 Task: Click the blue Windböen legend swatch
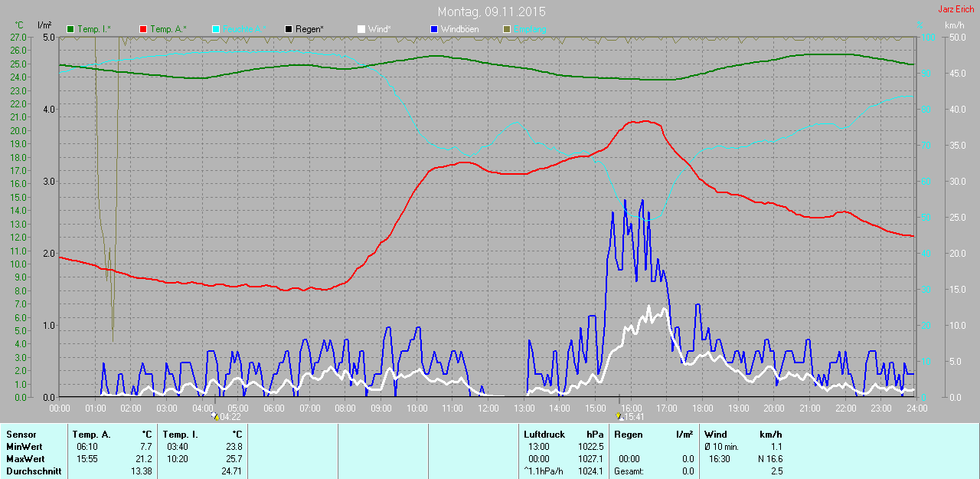pyautogui.click(x=434, y=29)
